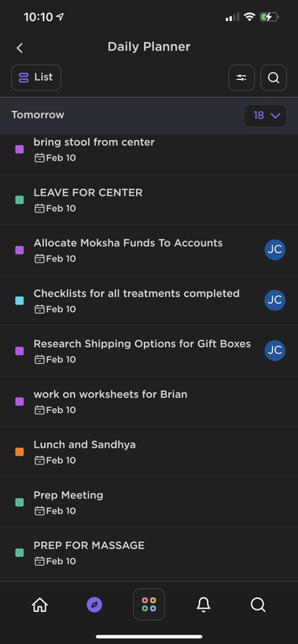Open the Prep Meeting task
This screenshot has width=298, height=644.
pyautogui.click(x=149, y=502)
